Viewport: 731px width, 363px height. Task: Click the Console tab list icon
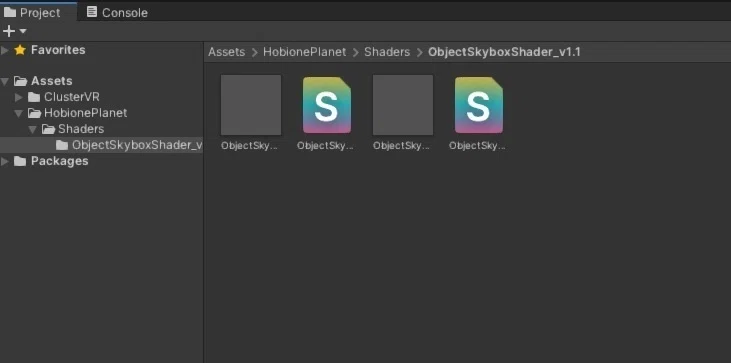tap(92, 12)
